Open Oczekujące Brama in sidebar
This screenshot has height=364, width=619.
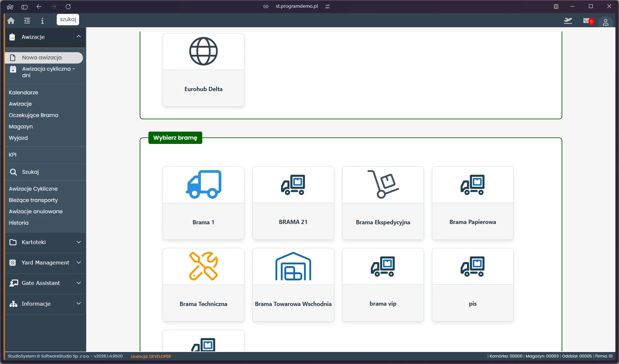(x=33, y=115)
